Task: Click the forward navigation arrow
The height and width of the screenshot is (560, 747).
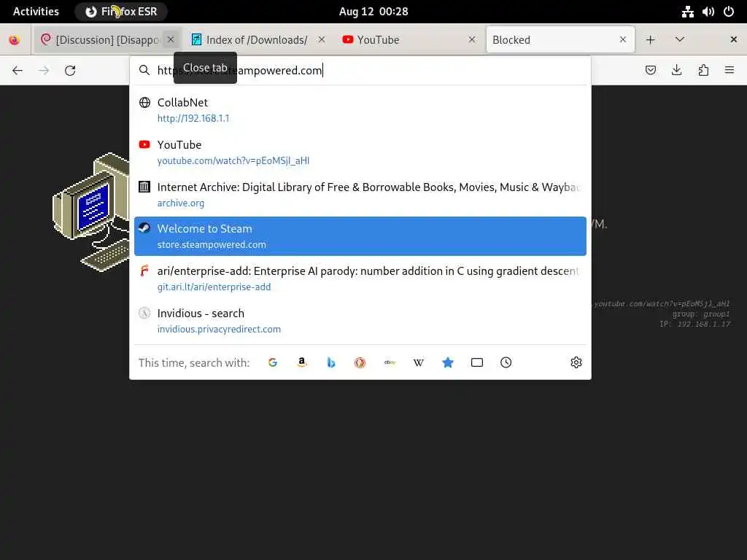Action: pos(44,71)
